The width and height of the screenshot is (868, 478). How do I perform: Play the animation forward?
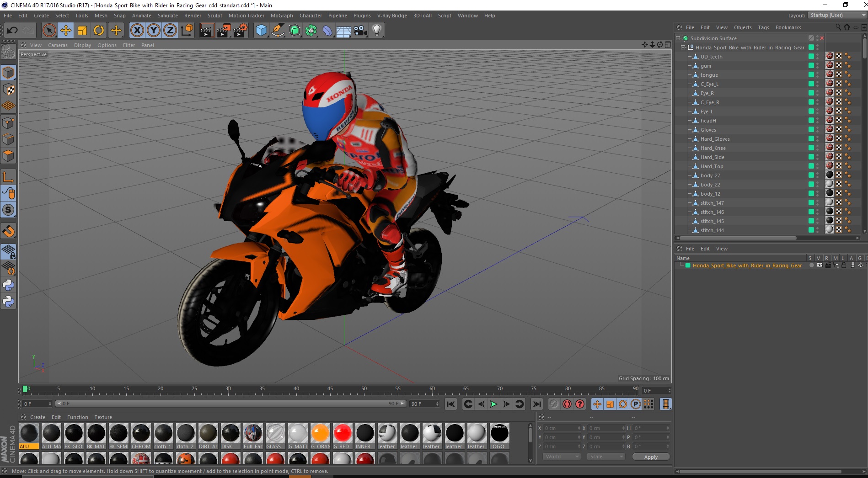[493, 404]
